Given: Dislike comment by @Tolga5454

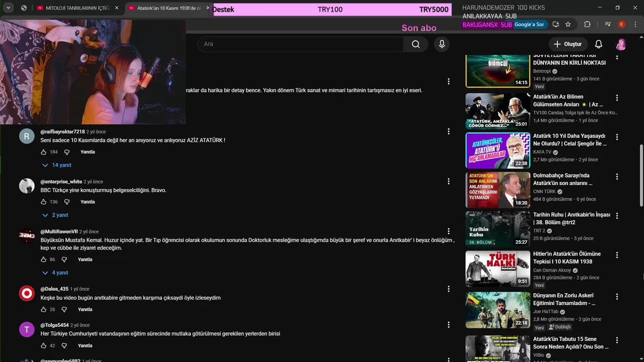Looking at the screenshot, I should 64,345.
